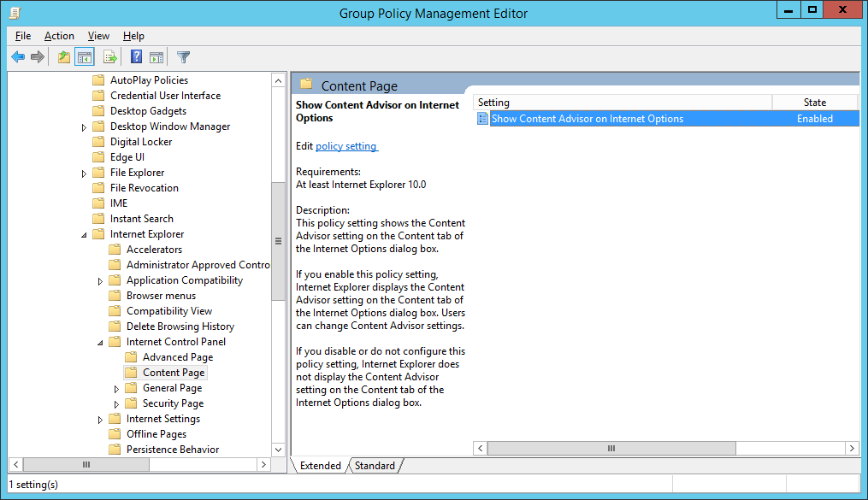Switch to the Extended tab
868x500 pixels.
pos(321,466)
